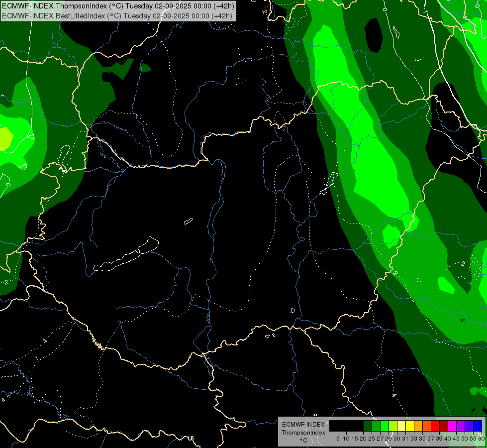Click the legend tick value 39
This screenshot has height=448, width=487.
coord(439,439)
